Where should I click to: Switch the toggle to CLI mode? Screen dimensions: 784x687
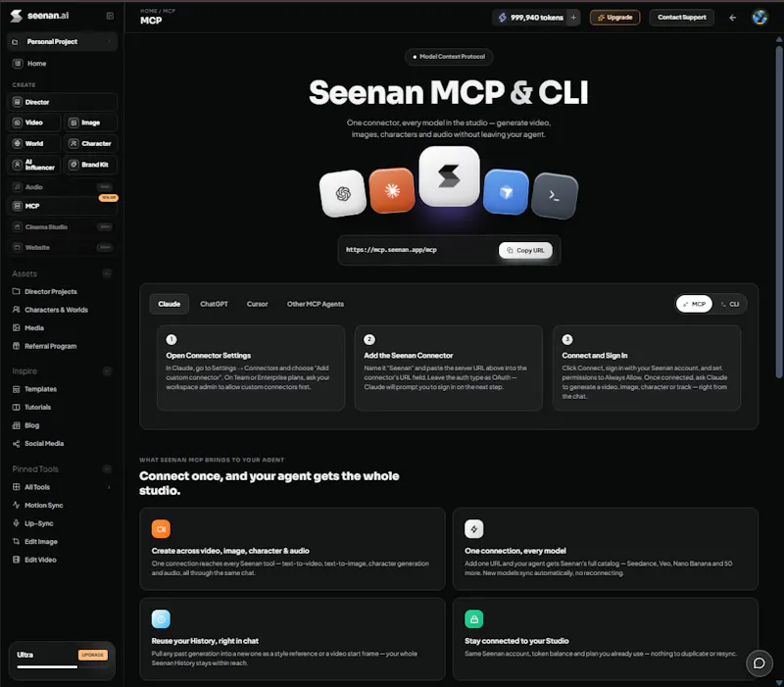coord(730,304)
